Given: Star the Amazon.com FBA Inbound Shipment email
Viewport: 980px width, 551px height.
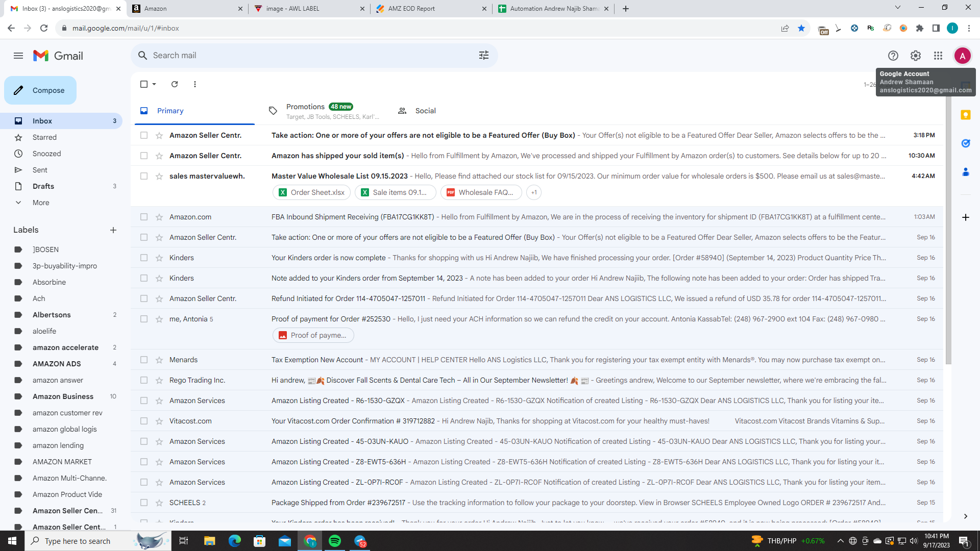Looking at the screenshot, I should (x=159, y=217).
